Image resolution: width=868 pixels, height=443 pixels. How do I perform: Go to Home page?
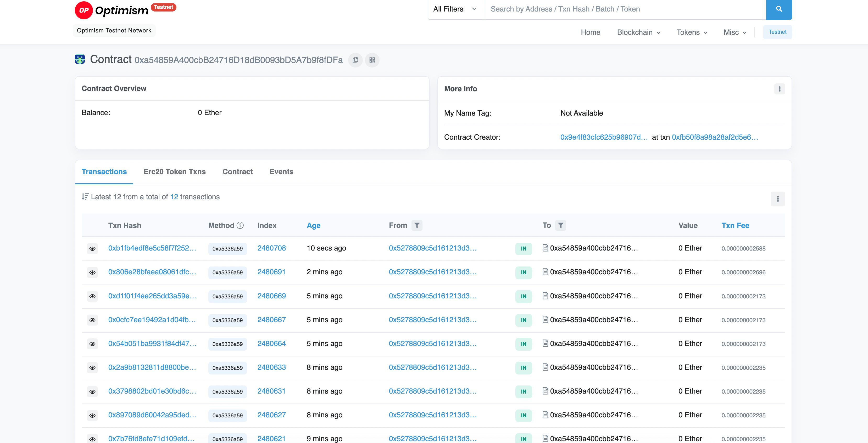click(x=590, y=32)
